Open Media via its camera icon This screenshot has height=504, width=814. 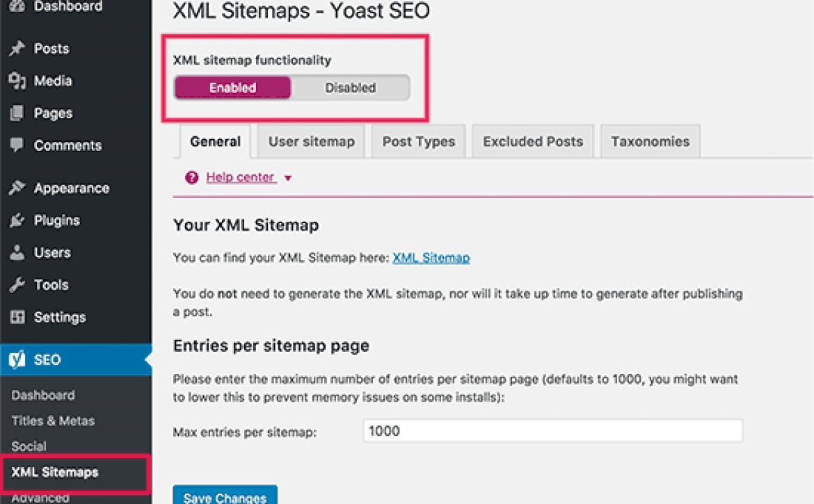click(17, 81)
